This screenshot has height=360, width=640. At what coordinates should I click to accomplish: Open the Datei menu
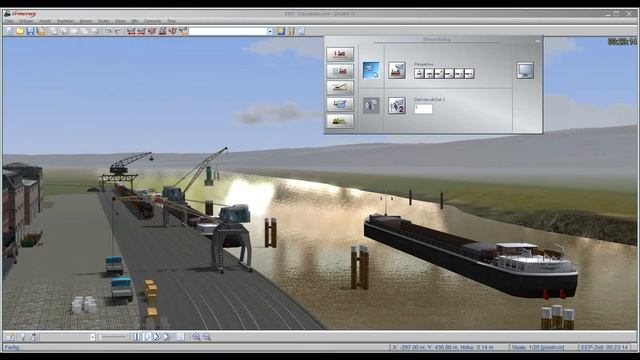(x=9, y=21)
